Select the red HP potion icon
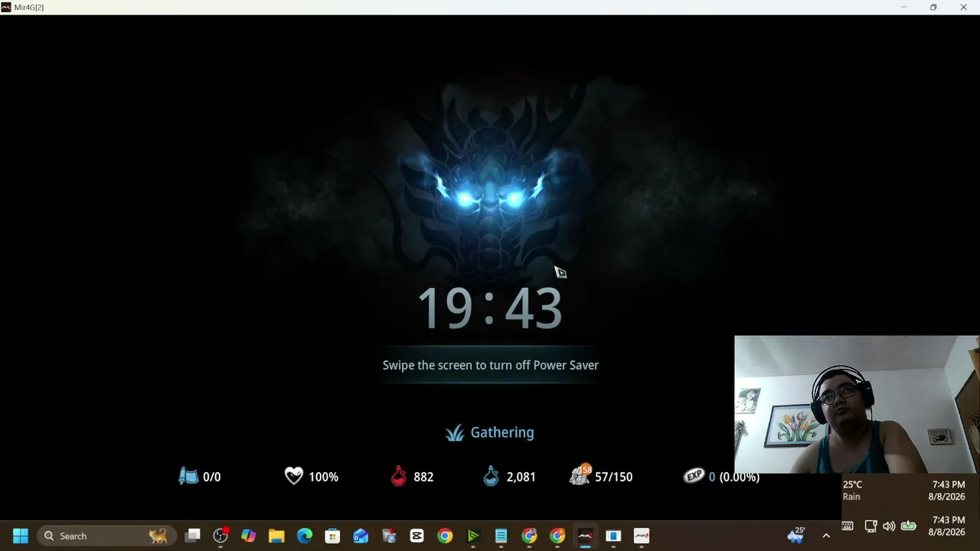 (x=399, y=477)
